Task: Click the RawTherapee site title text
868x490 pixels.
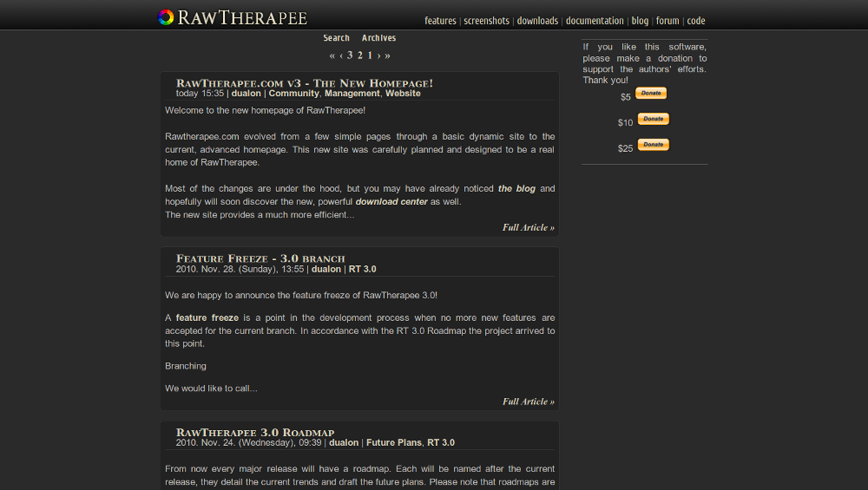Action: tap(242, 17)
